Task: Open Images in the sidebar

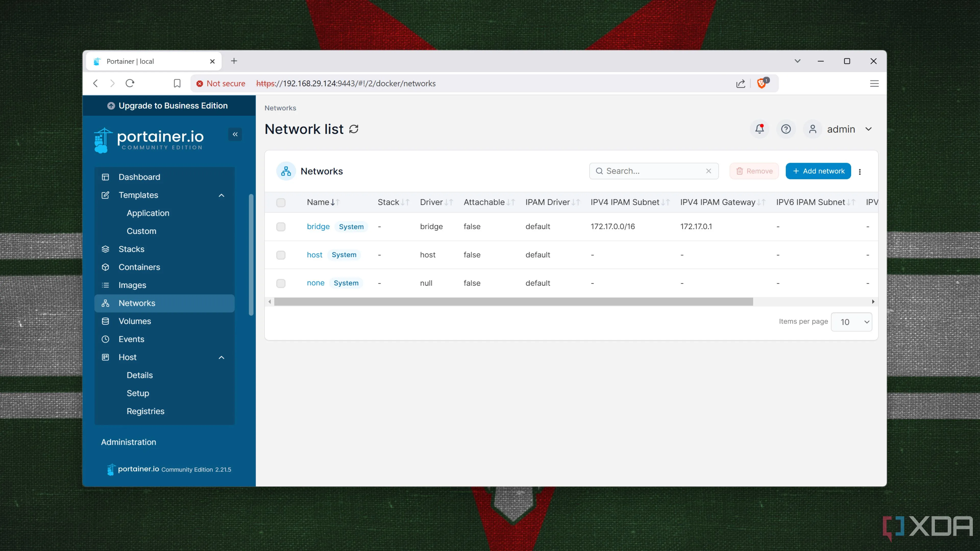Action: pos(164,285)
